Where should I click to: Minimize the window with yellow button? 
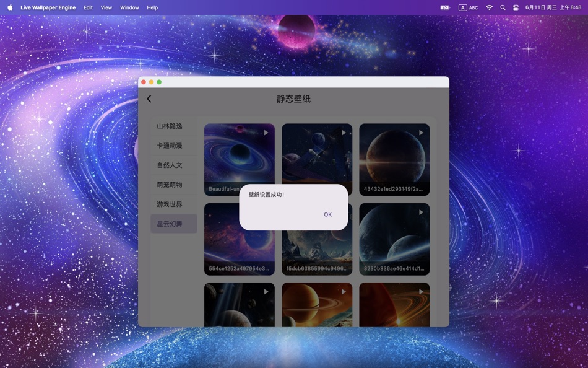point(151,82)
